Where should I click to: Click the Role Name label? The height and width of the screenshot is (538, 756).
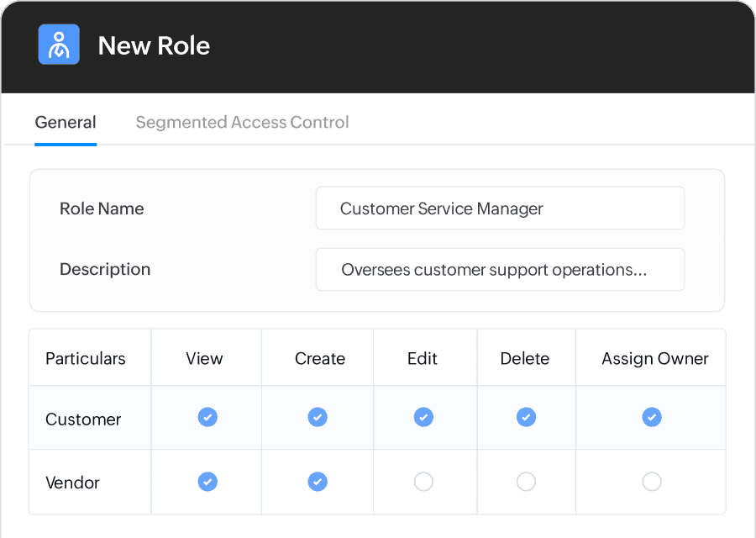point(102,208)
